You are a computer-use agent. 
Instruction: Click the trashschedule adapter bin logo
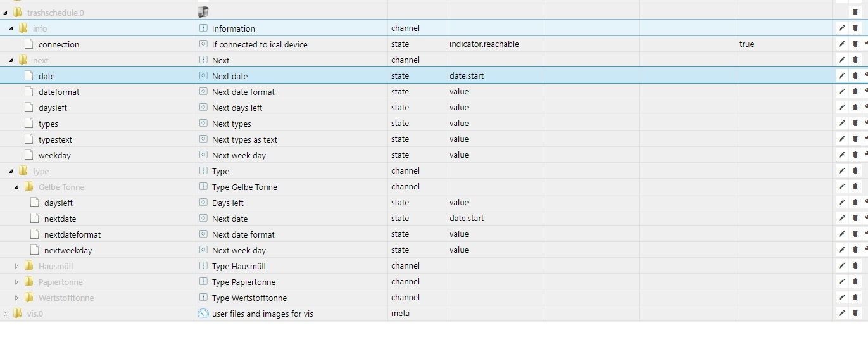(x=203, y=12)
